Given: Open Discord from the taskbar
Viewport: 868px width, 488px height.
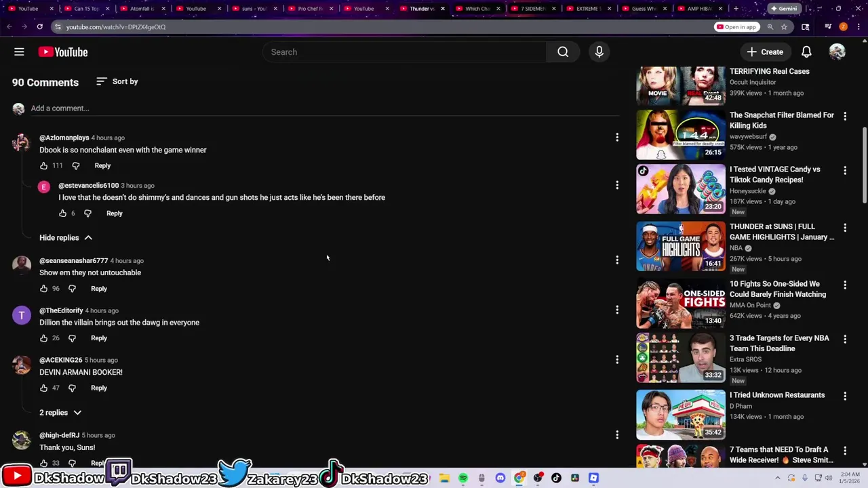Looking at the screenshot, I should [500, 478].
